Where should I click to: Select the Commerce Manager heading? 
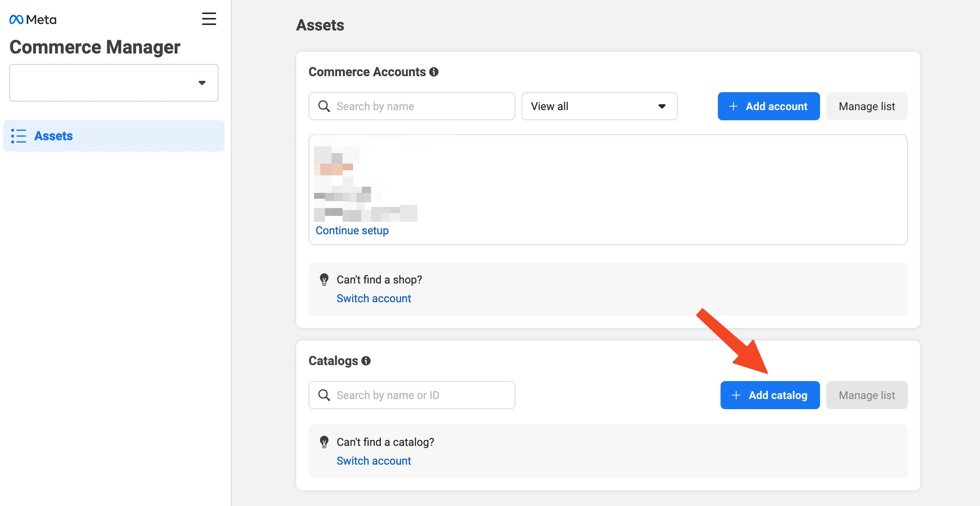[95, 47]
